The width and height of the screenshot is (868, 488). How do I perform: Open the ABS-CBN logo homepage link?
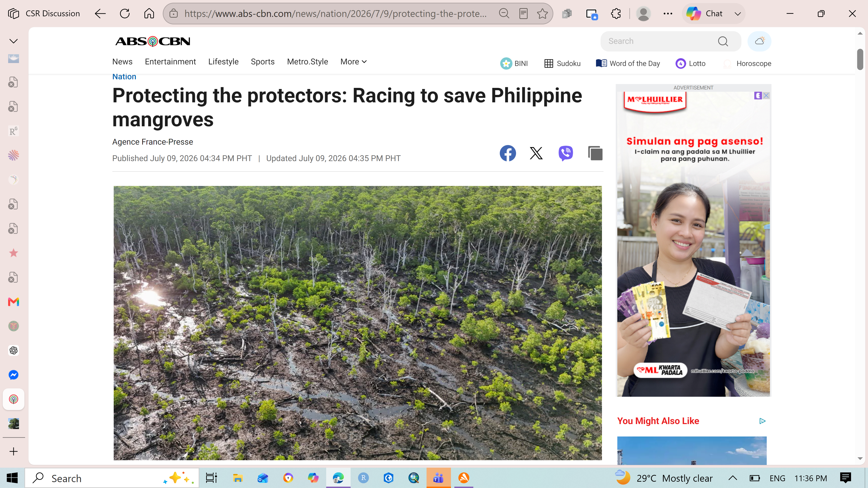coord(153,41)
